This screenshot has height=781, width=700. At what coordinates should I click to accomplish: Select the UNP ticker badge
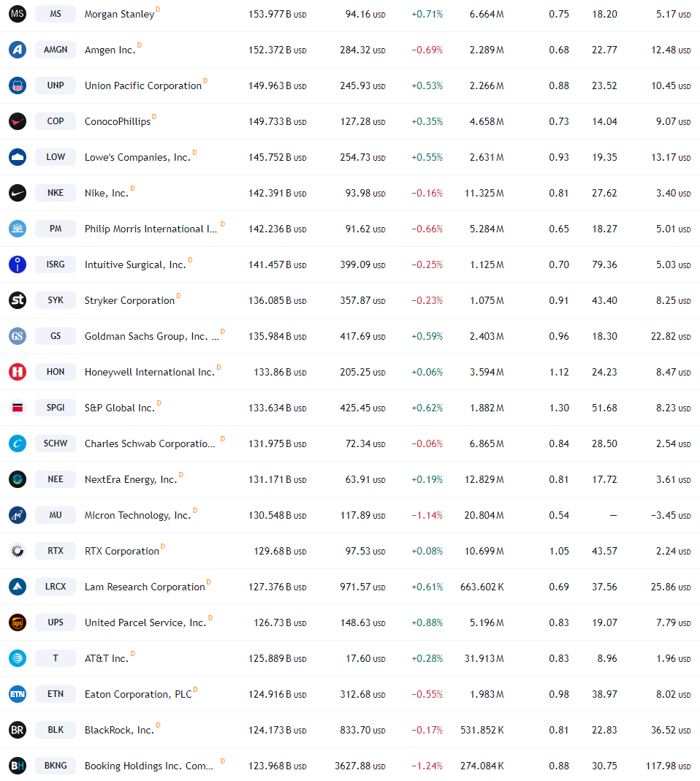(56, 85)
